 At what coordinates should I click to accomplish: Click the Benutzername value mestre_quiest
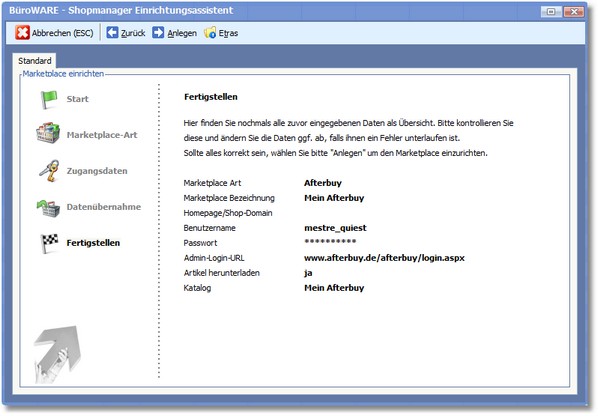(335, 228)
